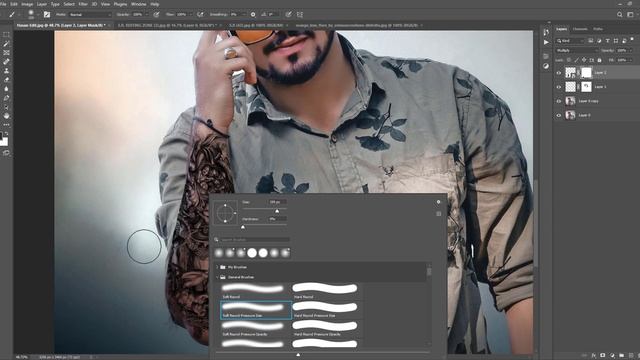Open the brush Mode dropdown (Normal)
Image resolution: width=640 pixels, height=360 pixels.
(x=89, y=15)
